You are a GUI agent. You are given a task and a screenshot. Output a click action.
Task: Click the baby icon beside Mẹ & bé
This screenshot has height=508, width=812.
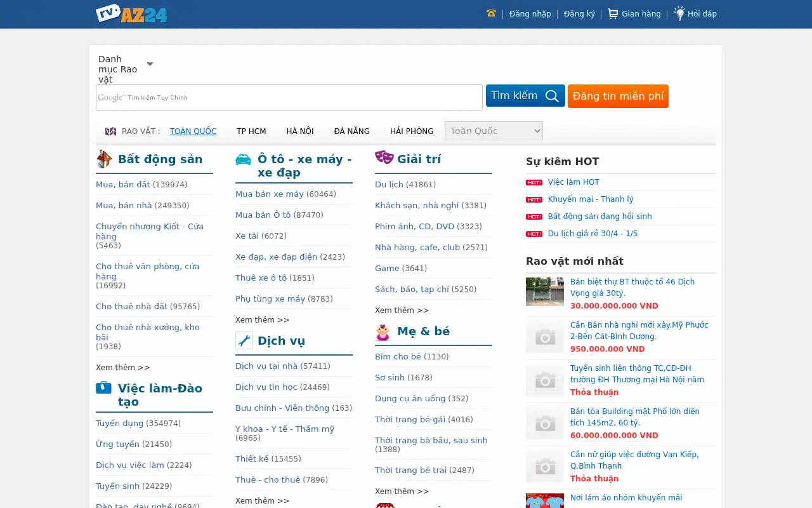[x=383, y=331]
